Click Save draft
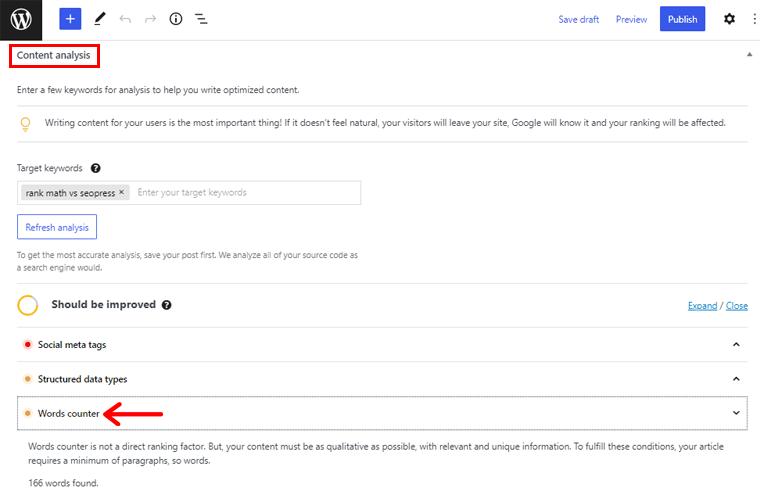Viewport: 760px width, 490px height. tap(579, 19)
